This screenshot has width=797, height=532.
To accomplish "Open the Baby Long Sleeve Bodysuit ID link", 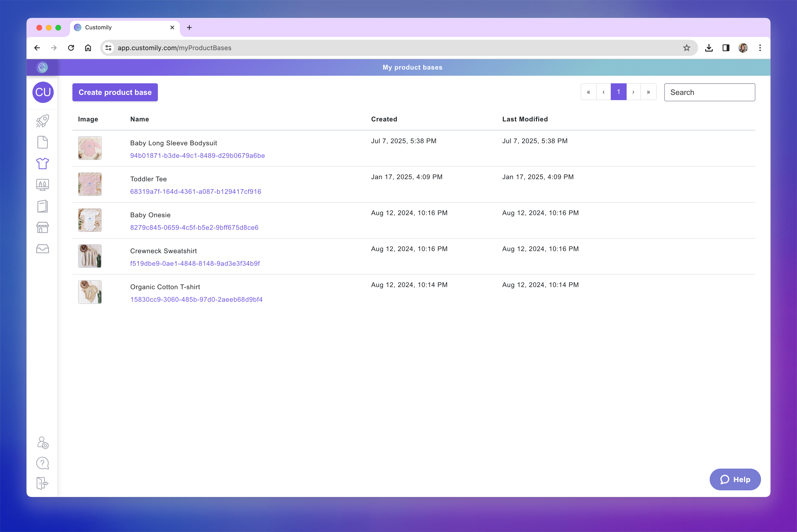I will [197, 155].
